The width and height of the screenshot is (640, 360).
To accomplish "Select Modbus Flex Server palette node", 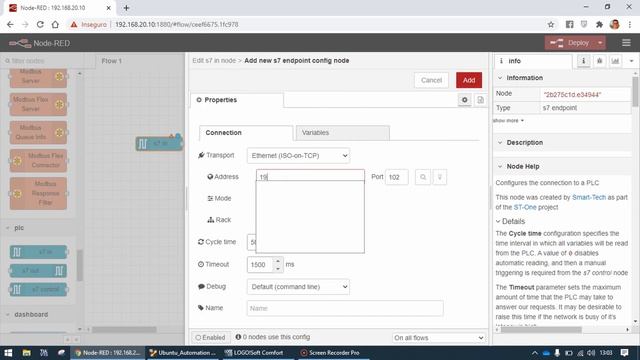I will point(38,104).
